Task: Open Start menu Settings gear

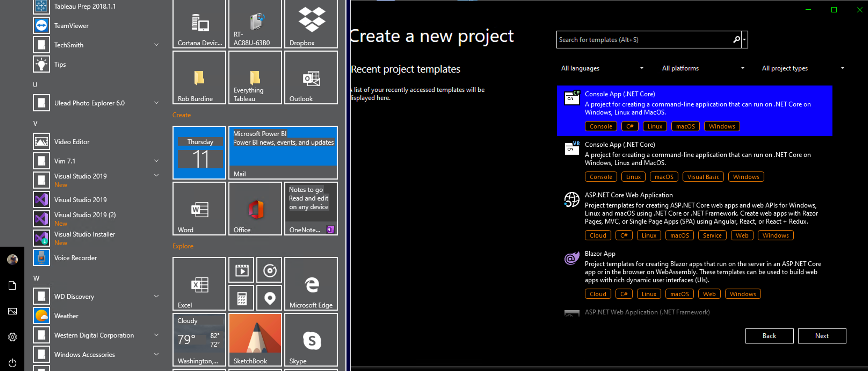Action: point(12,337)
